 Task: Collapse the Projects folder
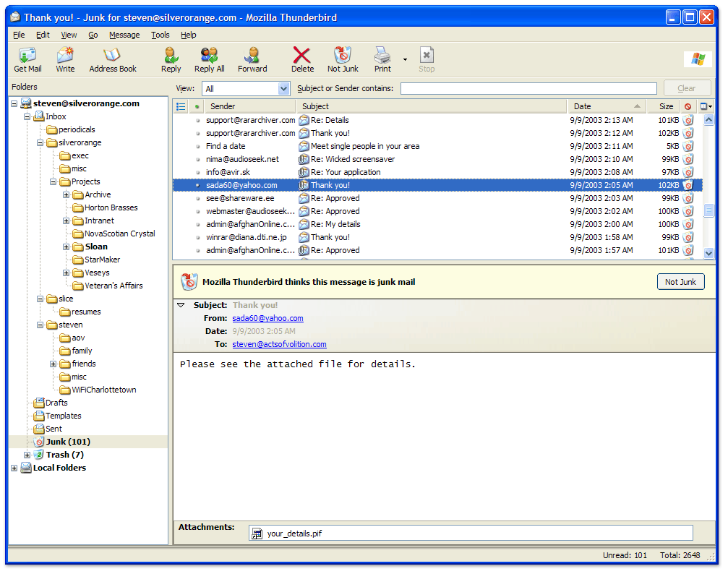tap(53, 181)
